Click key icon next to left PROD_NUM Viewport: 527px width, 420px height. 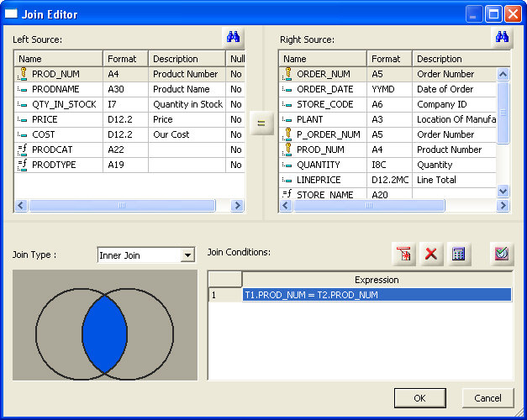[23, 74]
